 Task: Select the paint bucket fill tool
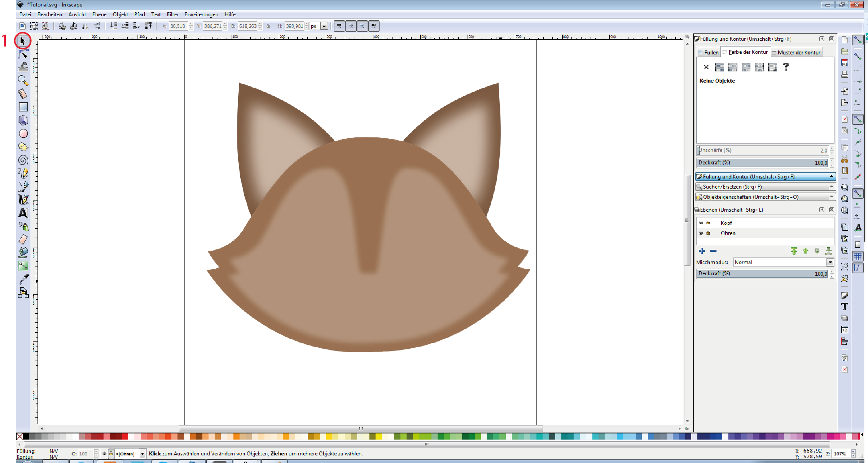(23, 252)
